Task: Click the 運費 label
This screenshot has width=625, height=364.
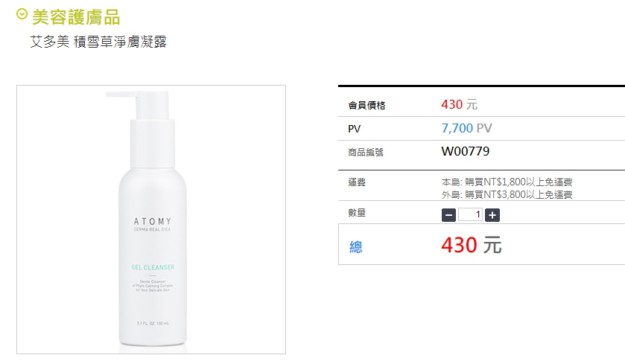Action: [357, 182]
